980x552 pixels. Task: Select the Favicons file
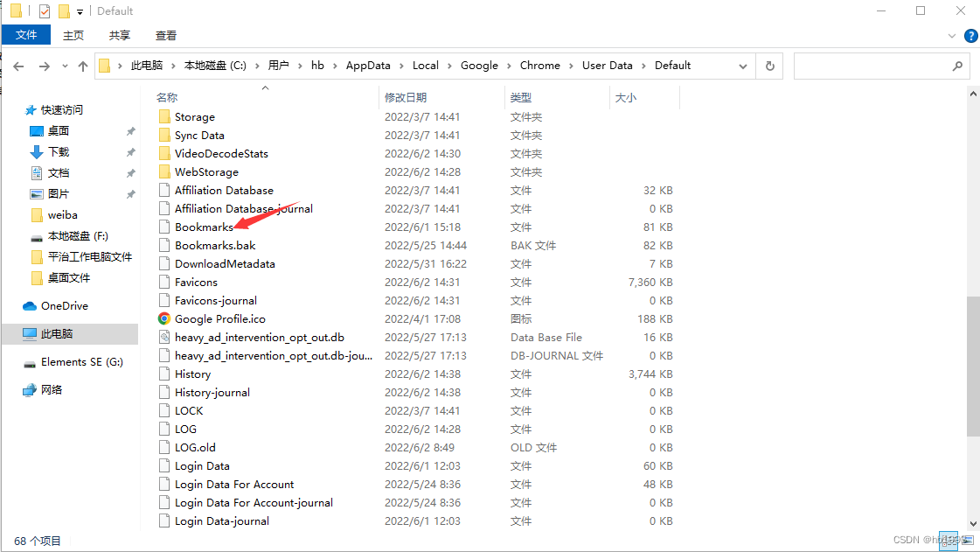click(x=196, y=283)
